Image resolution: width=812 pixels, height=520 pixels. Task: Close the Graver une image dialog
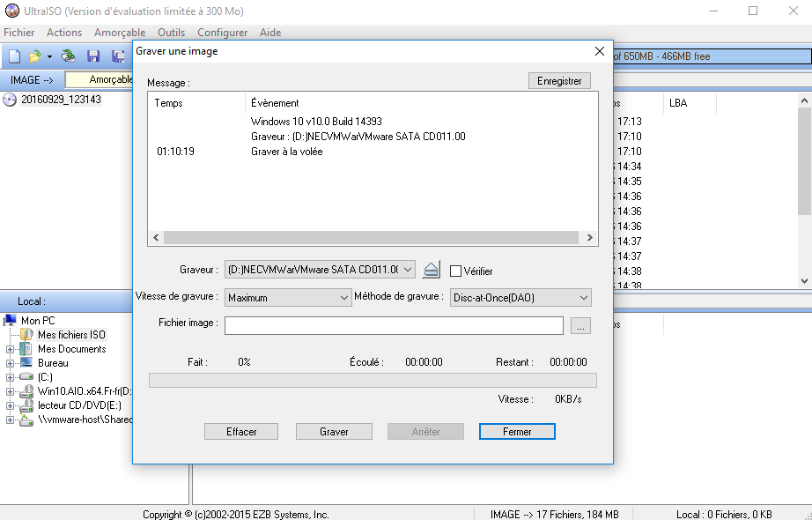coord(600,51)
